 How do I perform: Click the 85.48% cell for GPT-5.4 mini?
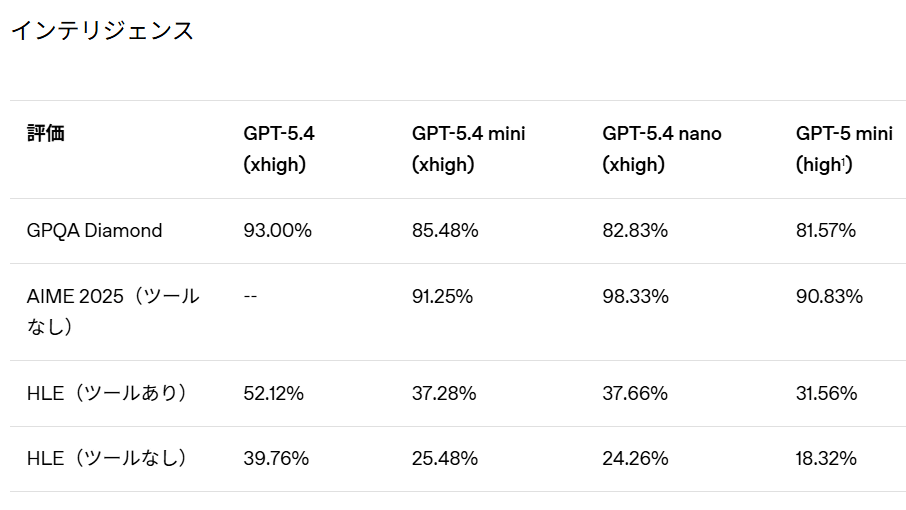[445, 231]
